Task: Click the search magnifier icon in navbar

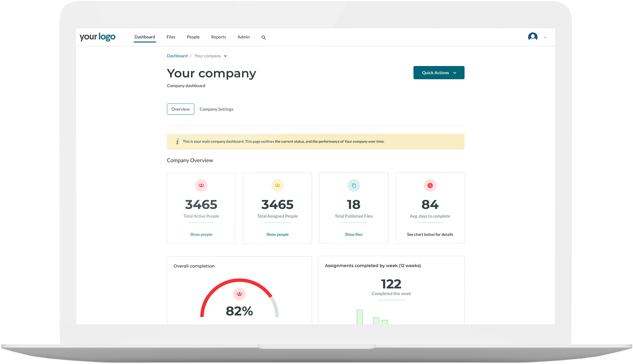Action: pyautogui.click(x=264, y=38)
